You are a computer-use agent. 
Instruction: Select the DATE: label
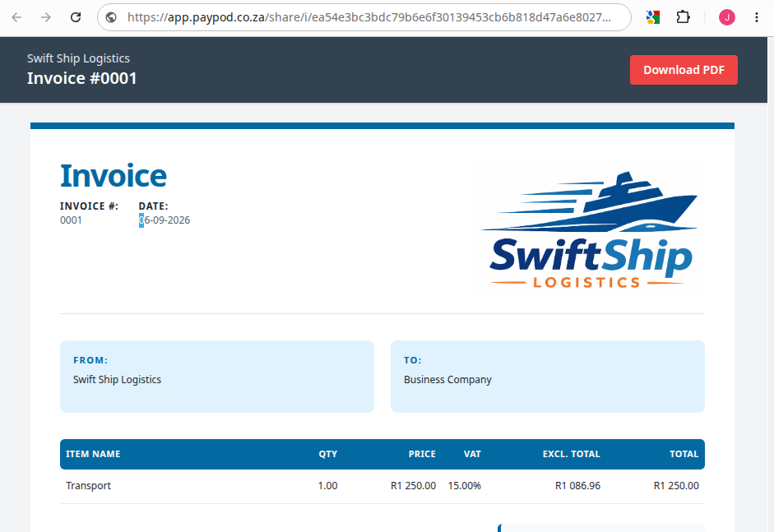154,206
